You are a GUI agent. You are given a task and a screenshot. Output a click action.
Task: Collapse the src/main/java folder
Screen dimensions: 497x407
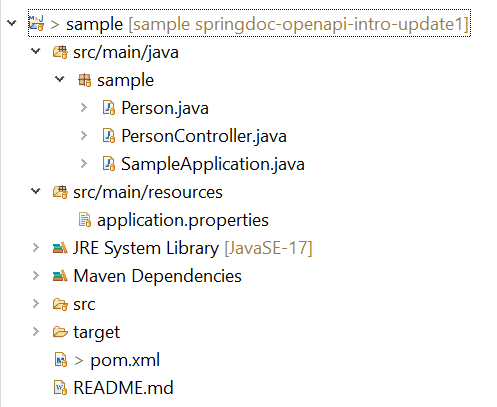(36, 51)
